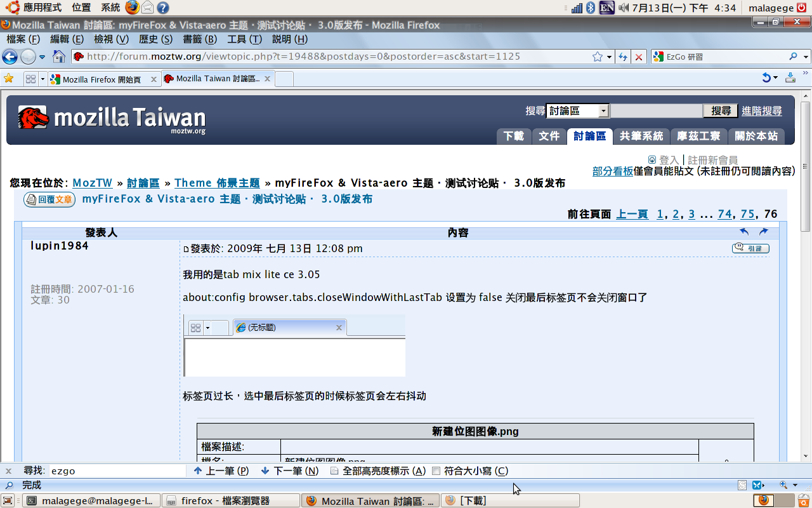
Task: Open the Bluetooth tray icon
Action: 591,8
